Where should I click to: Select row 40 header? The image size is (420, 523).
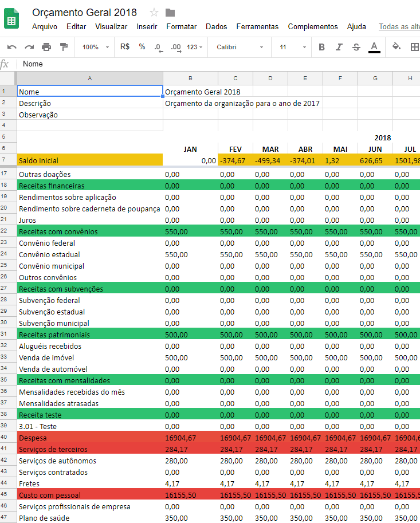8,437
